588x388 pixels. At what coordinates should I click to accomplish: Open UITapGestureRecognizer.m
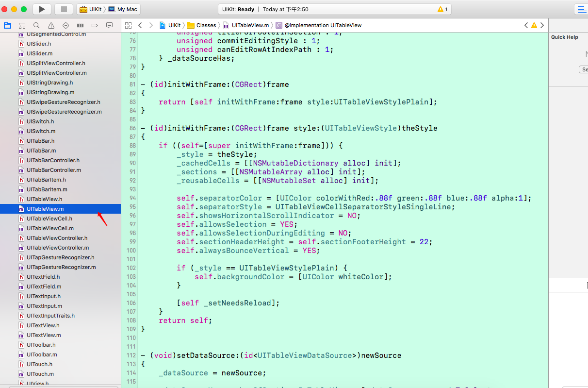(x=60, y=267)
